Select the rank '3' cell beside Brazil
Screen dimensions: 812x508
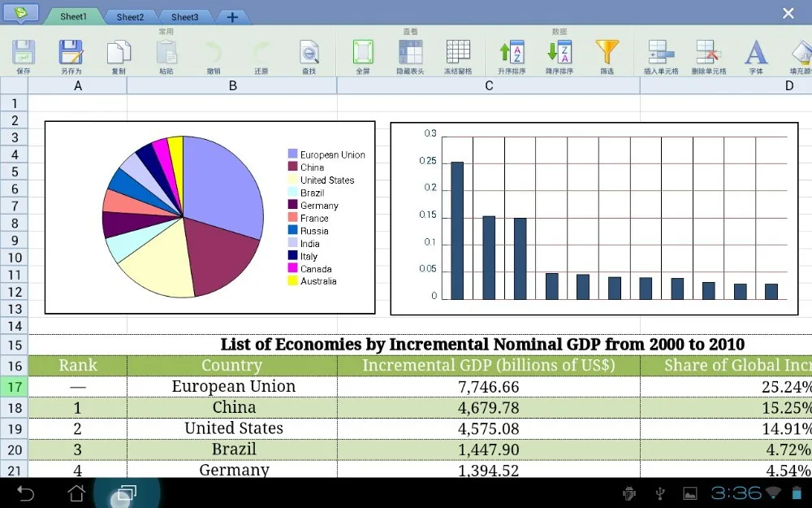point(78,449)
